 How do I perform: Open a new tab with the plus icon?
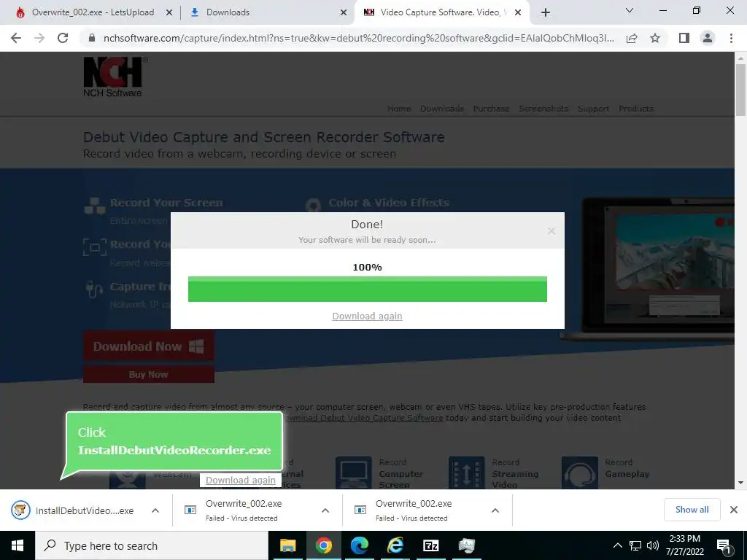coord(546,12)
